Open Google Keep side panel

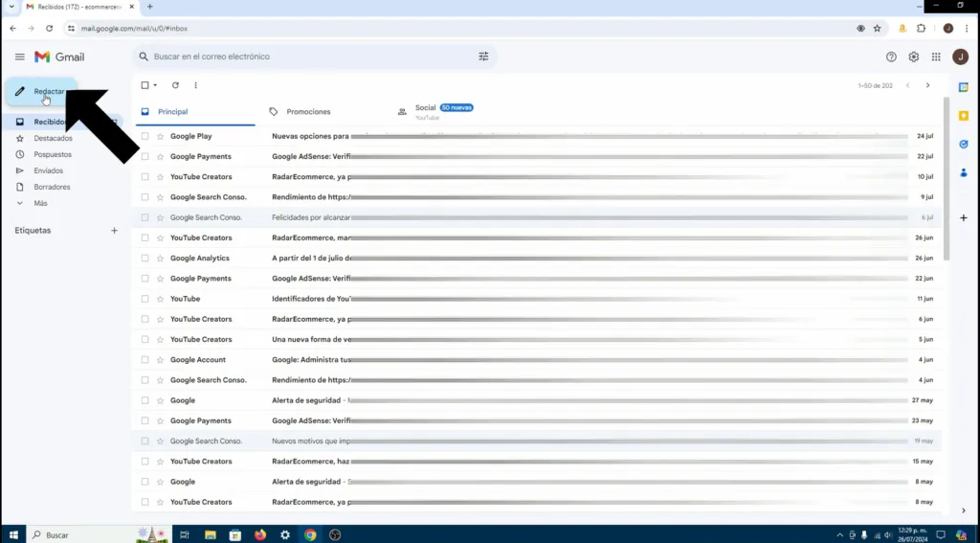[964, 116]
